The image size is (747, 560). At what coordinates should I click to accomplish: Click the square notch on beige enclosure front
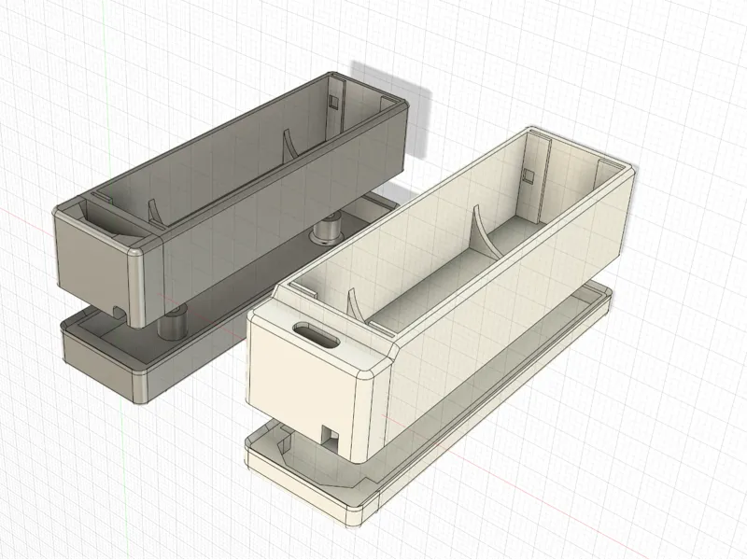pyautogui.click(x=331, y=438)
